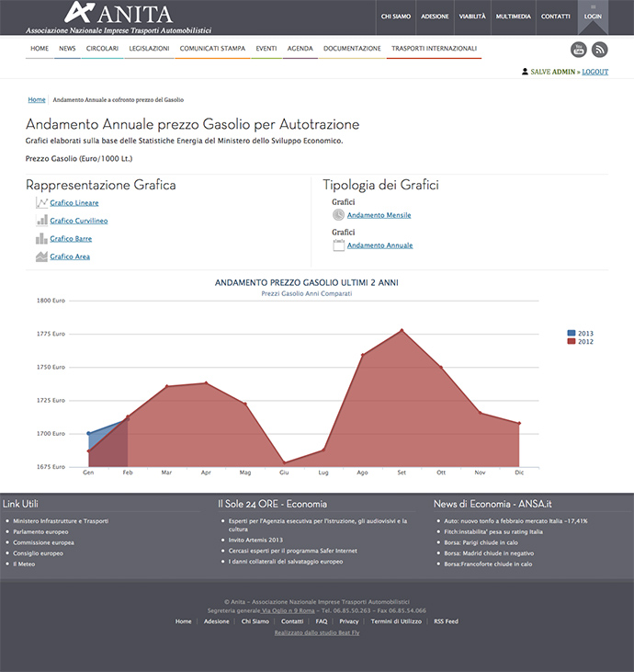Click the user icon next to SALVE ADMIN
Screen dimensions: 634x672
click(525, 72)
